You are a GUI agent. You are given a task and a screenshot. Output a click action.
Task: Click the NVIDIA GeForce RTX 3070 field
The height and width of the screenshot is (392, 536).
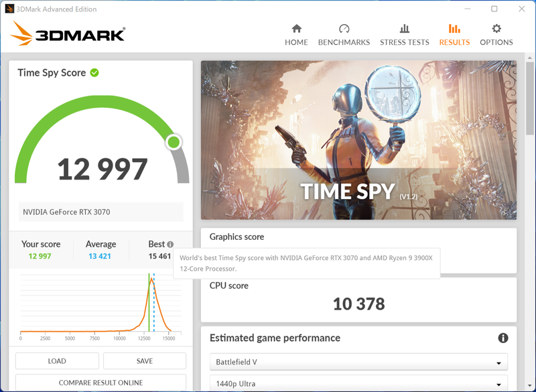pos(100,212)
